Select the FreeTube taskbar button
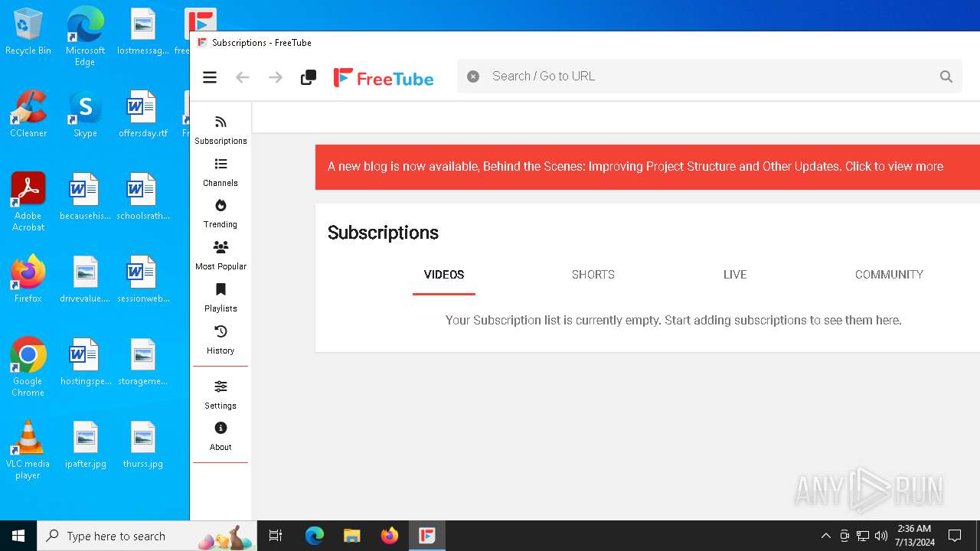The image size is (980, 551). (x=427, y=536)
